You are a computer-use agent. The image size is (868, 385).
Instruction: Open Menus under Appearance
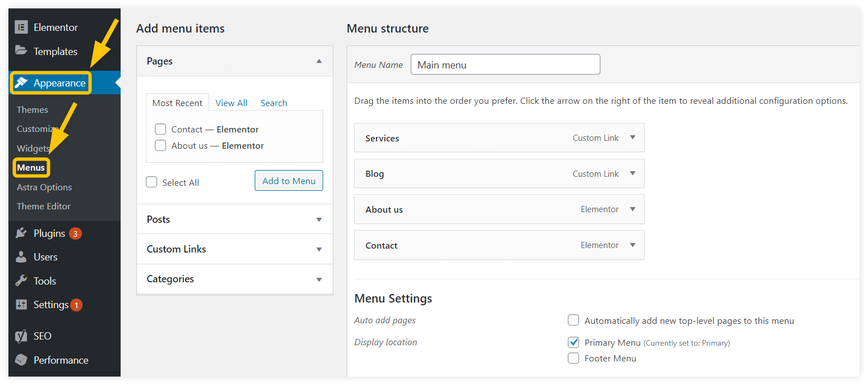pos(31,167)
